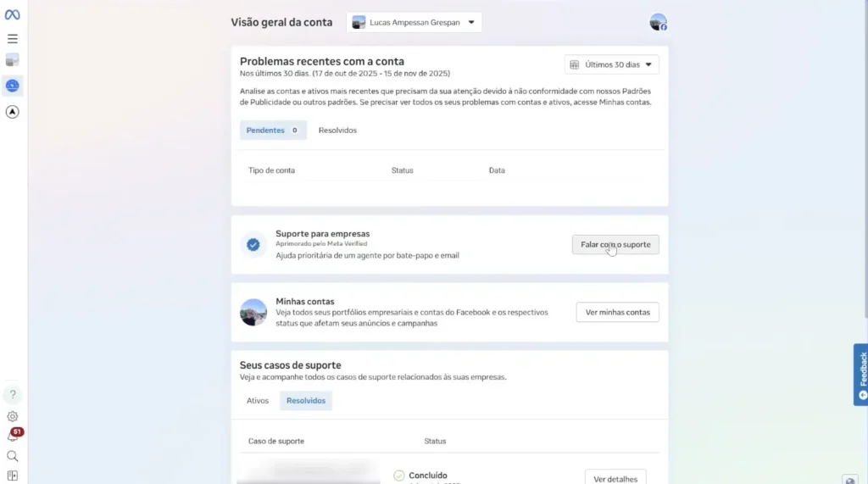Open the compass icon in sidebar
Image resolution: width=868 pixels, height=484 pixels.
[x=12, y=112]
